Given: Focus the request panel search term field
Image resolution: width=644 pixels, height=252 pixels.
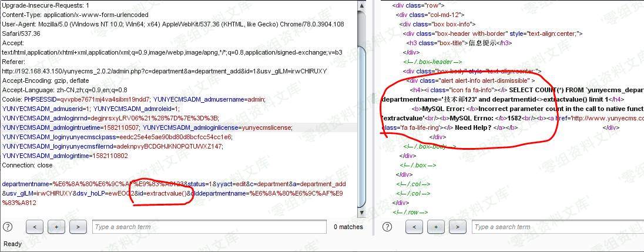Looking at the screenshot, I should click(x=209, y=227).
